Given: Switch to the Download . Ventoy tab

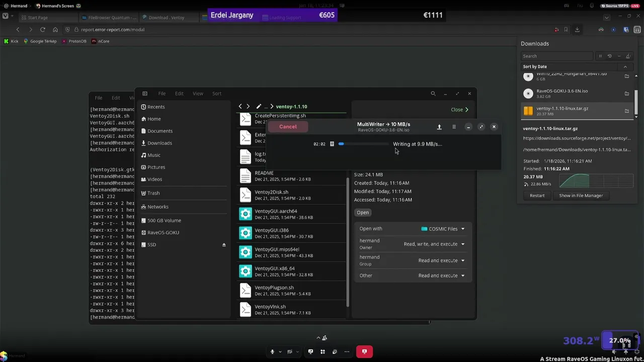Looking at the screenshot, I should [169, 18].
